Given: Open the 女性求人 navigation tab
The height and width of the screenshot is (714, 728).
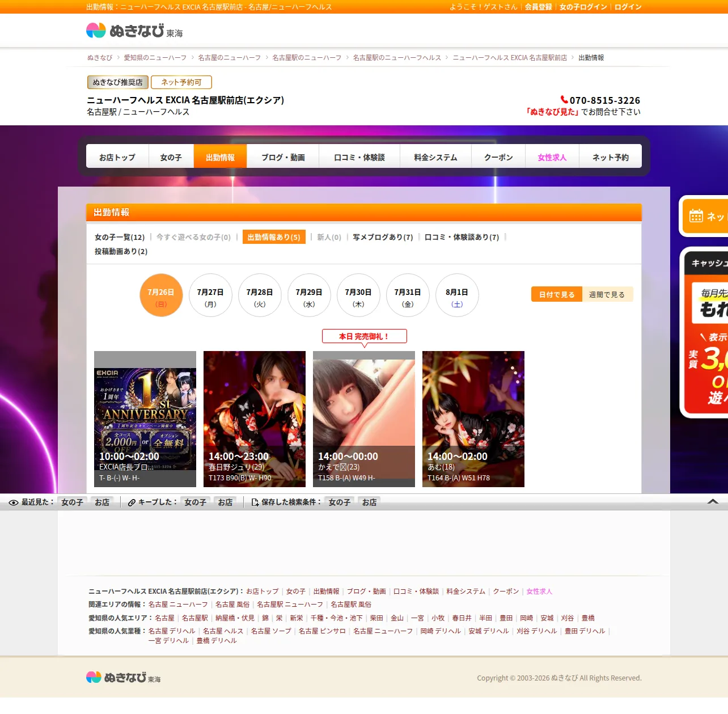Looking at the screenshot, I should pos(552,157).
